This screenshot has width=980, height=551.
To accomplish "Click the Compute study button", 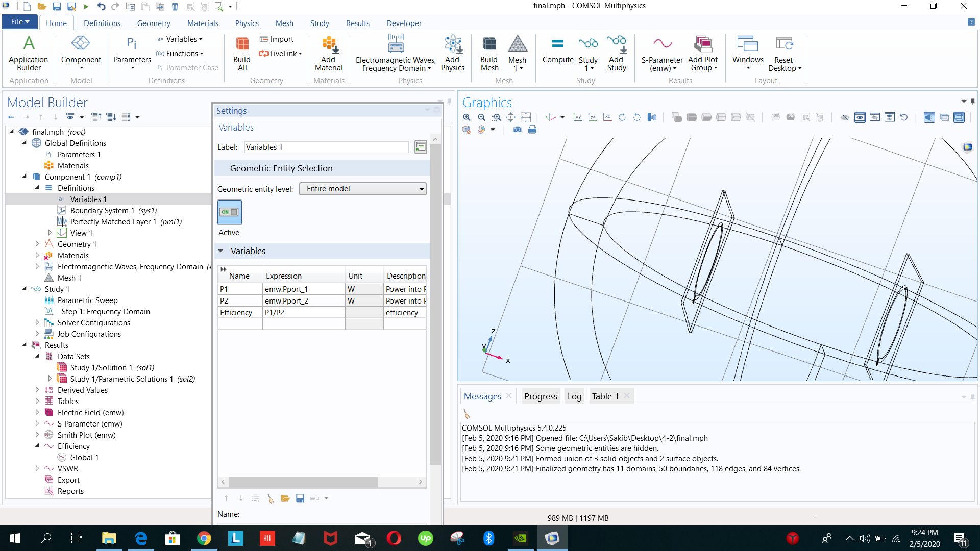I will click(x=557, y=51).
